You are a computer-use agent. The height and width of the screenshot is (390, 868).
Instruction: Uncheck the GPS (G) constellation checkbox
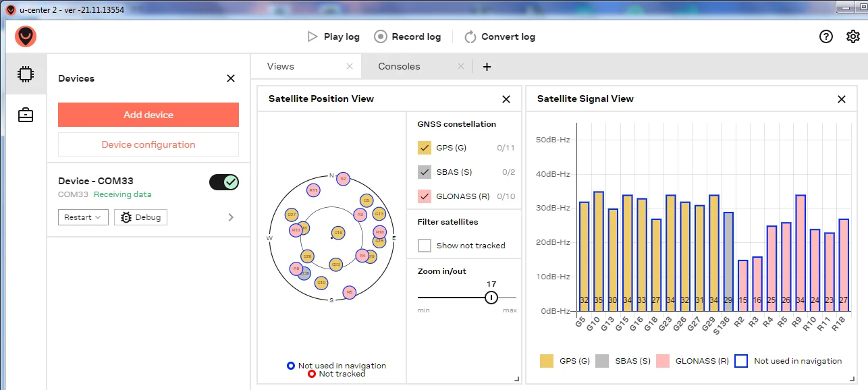point(425,148)
